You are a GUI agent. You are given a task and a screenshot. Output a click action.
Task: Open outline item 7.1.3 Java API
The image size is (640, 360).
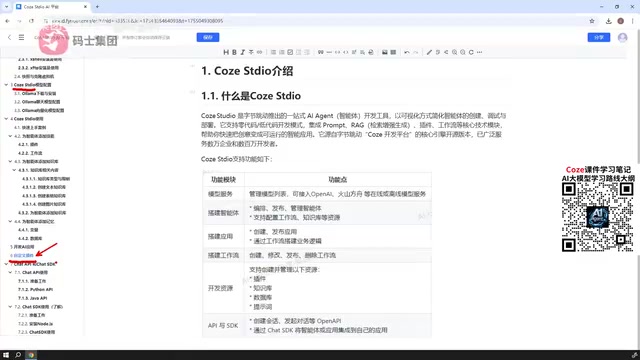(33, 298)
